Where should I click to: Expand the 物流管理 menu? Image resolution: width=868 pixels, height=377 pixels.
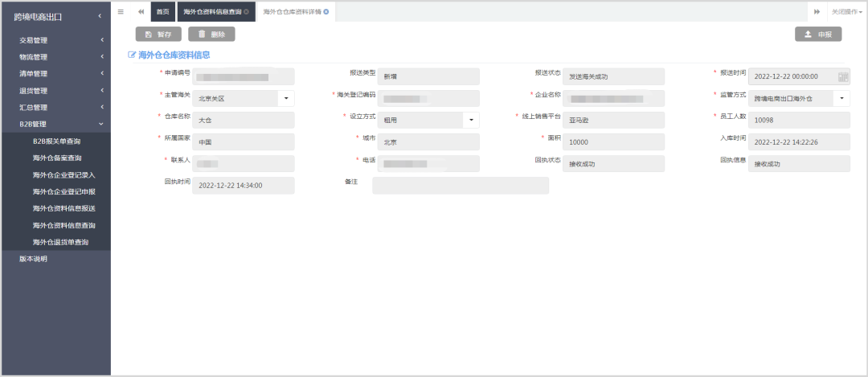(55, 56)
